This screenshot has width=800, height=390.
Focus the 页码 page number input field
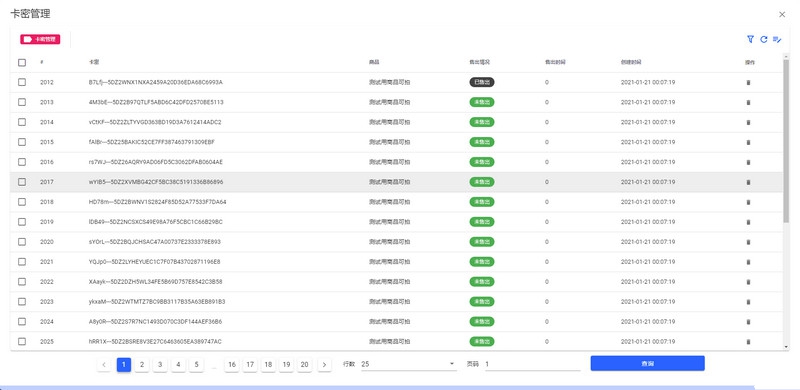tap(533, 364)
